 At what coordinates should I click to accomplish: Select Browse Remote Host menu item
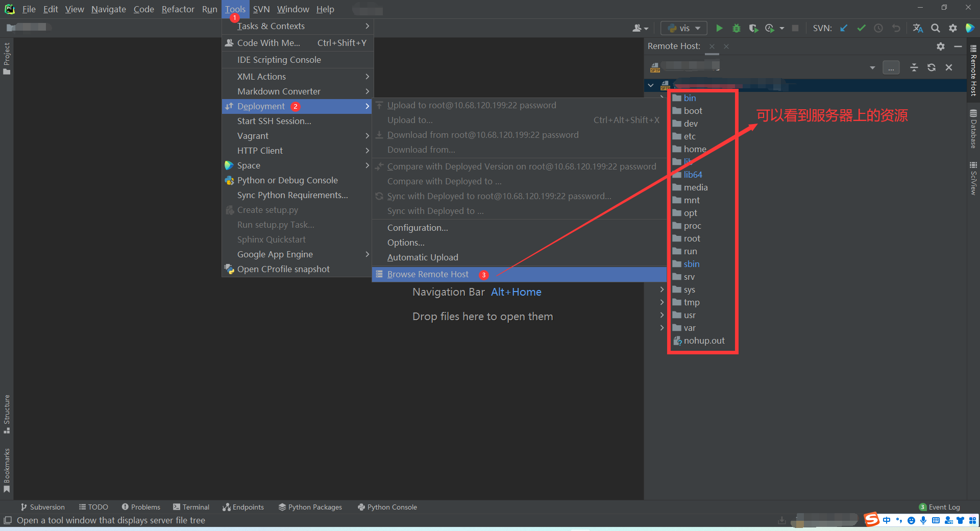[x=519, y=274]
